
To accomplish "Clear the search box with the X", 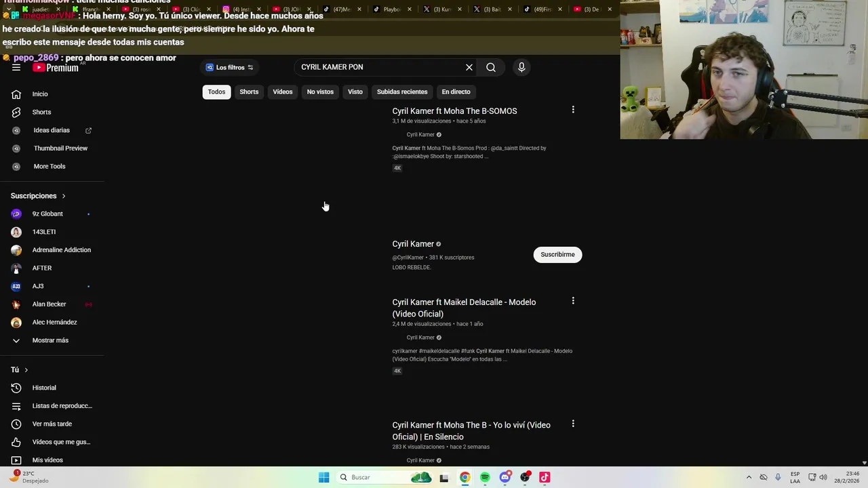I will click(x=469, y=67).
